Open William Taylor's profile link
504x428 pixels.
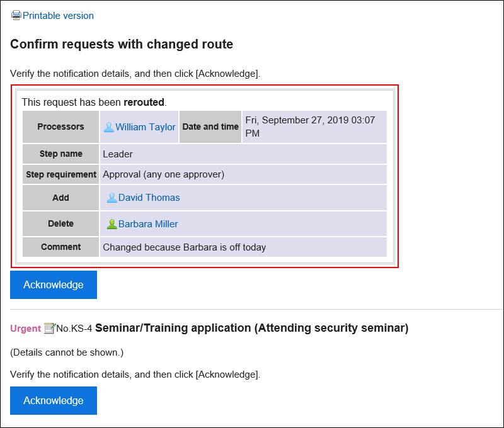(x=146, y=127)
